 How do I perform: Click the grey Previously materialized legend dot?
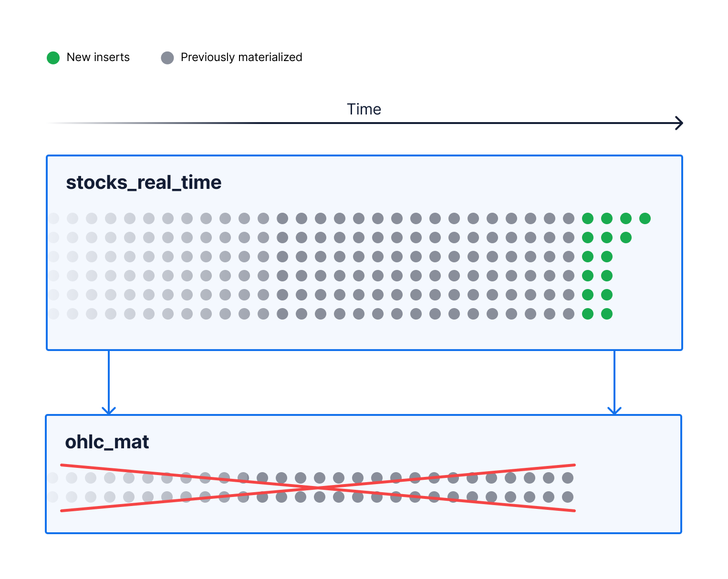167,58
